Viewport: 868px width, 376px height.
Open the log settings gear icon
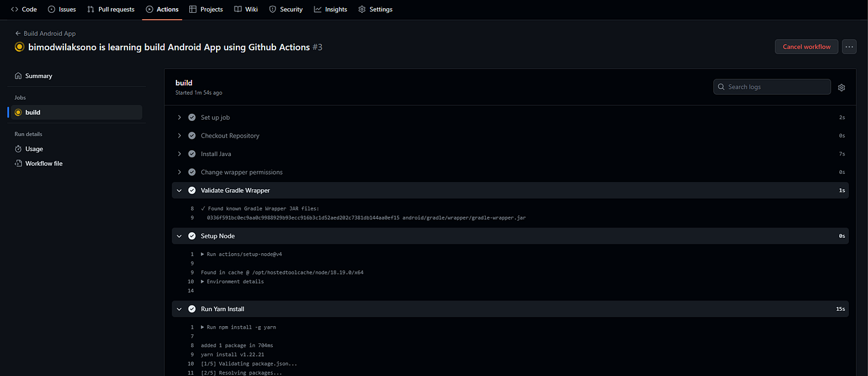(841, 87)
